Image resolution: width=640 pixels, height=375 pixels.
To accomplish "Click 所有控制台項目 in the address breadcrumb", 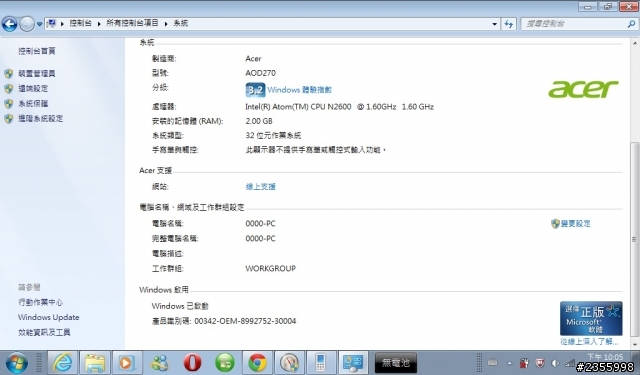I will 132,23.
